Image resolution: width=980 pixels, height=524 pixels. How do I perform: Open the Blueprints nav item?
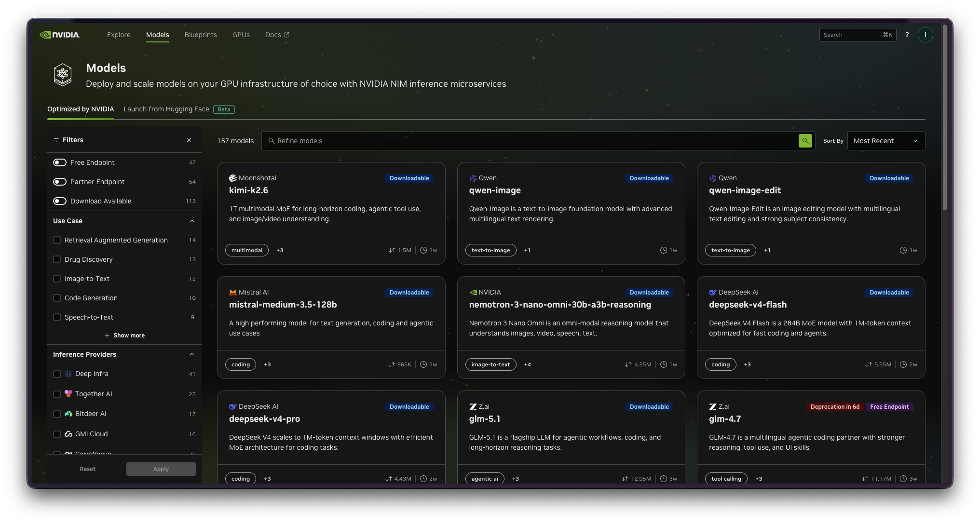click(x=201, y=35)
